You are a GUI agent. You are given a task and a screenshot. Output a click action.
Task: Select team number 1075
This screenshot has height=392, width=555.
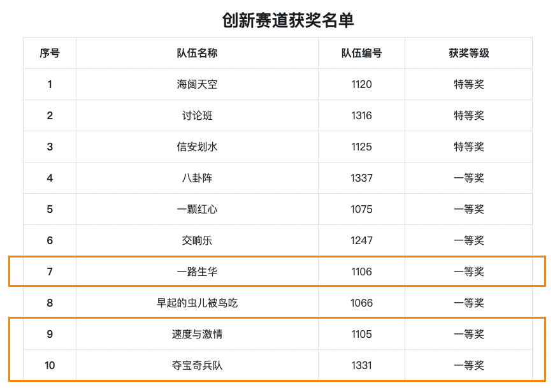tap(361, 209)
